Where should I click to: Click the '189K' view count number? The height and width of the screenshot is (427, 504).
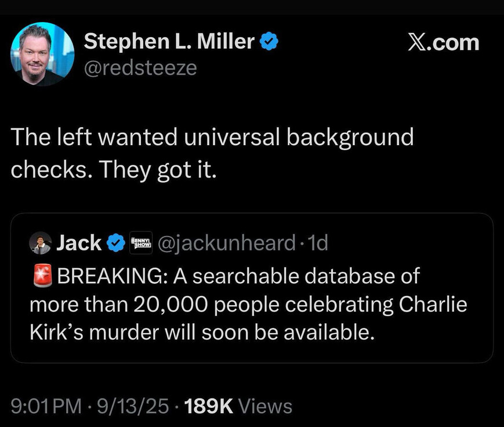(x=208, y=406)
